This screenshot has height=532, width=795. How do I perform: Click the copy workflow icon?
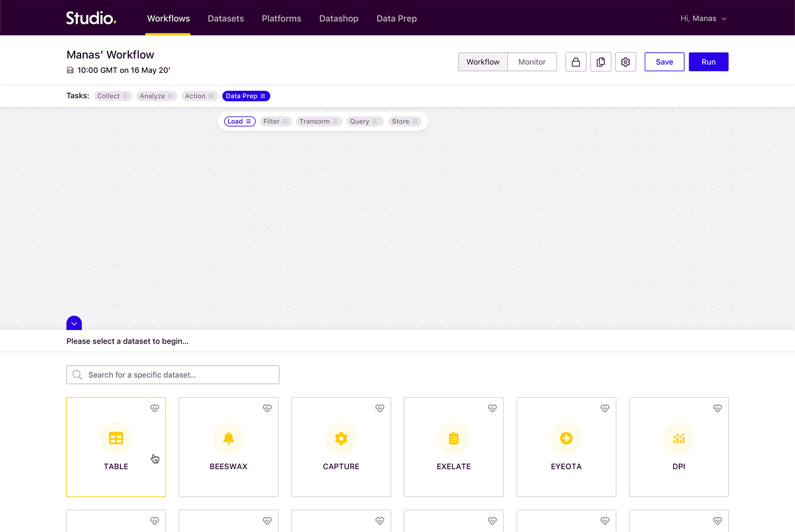click(600, 62)
